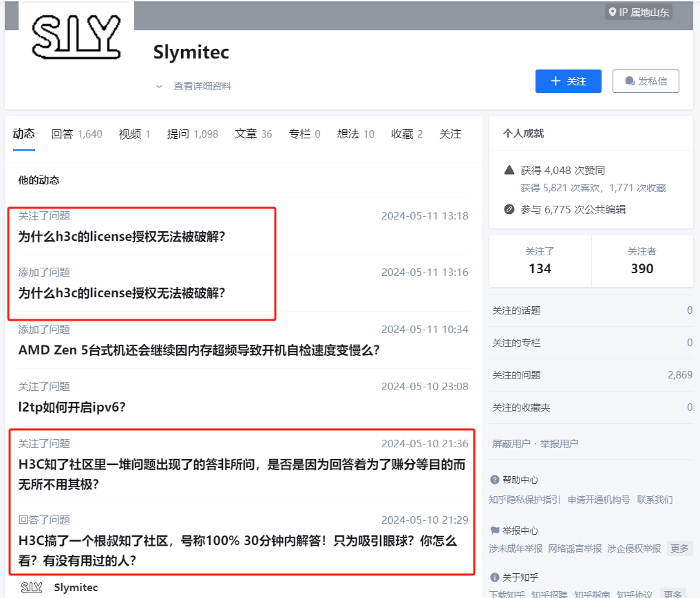Expand 更多 in 举报中心 section
The image size is (700, 598).
tap(679, 548)
